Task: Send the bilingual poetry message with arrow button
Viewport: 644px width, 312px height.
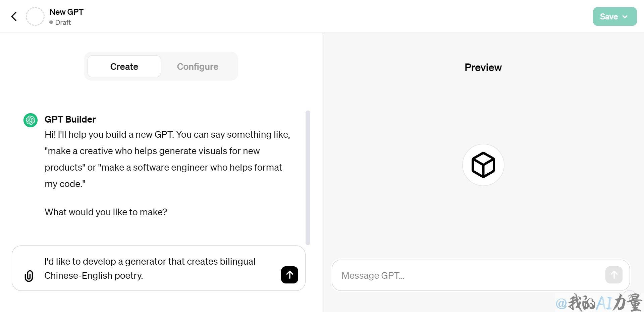Action: pos(289,275)
